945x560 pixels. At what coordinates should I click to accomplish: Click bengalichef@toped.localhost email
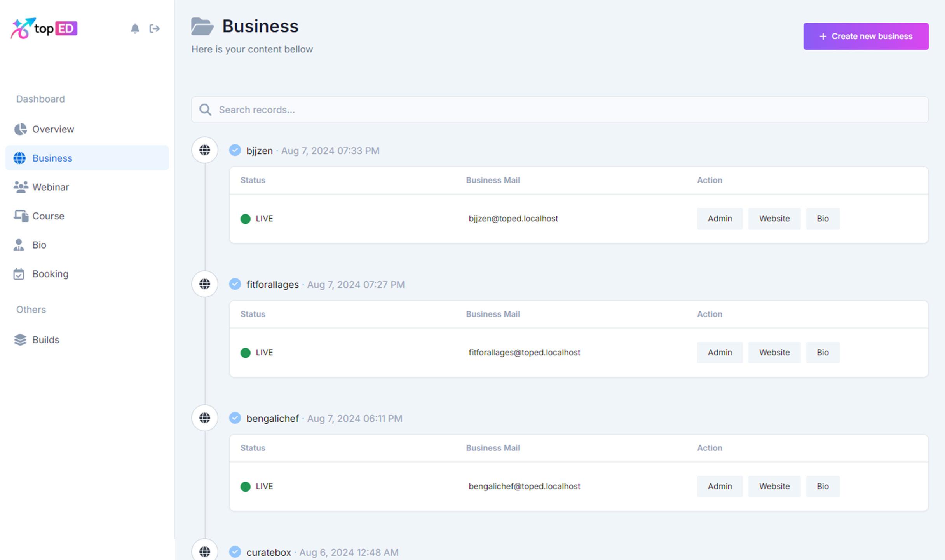coord(524,487)
